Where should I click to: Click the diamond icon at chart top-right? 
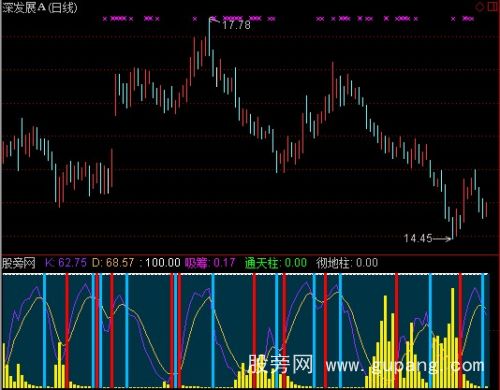tap(479, 6)
